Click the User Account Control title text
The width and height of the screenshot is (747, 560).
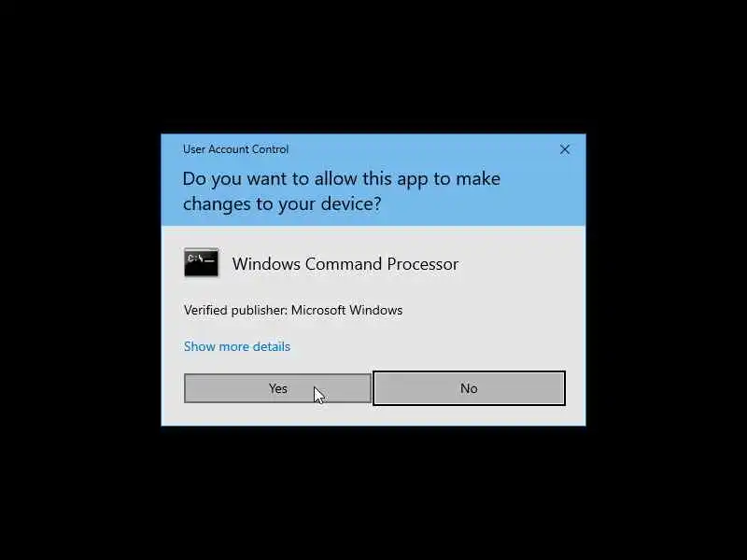[x=236, y=149]
